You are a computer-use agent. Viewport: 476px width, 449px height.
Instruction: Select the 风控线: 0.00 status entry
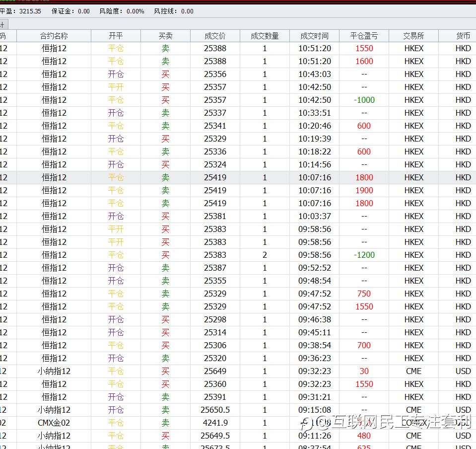click(174, 11)
